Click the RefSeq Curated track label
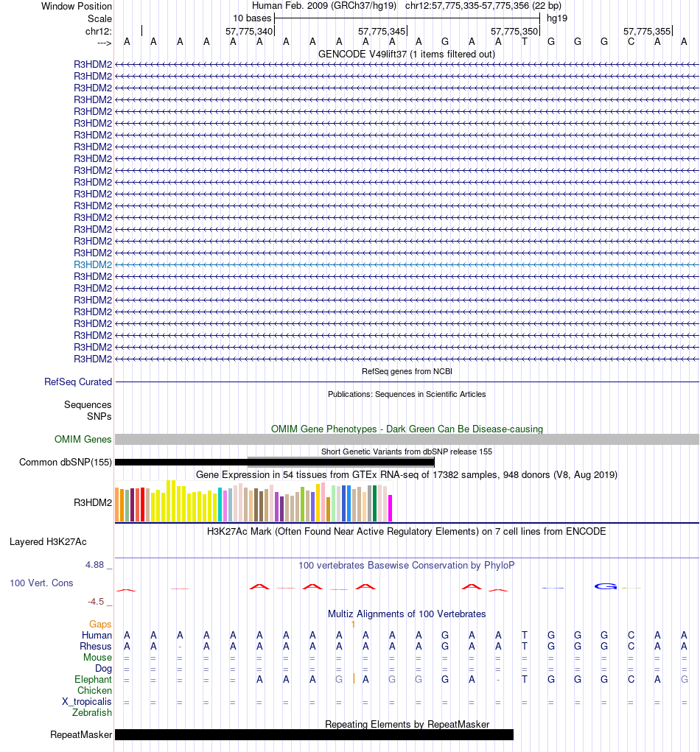The height and width of the screenshot is (752, 700). click(77, 382)
